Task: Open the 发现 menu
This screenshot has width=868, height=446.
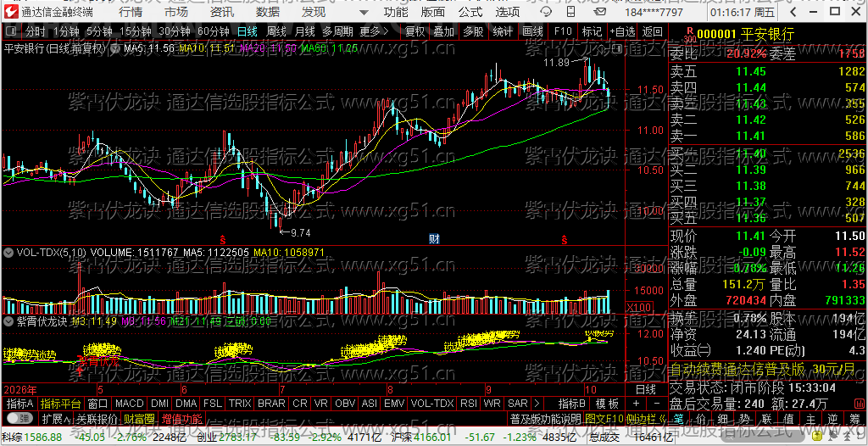Action: point(314,12)
